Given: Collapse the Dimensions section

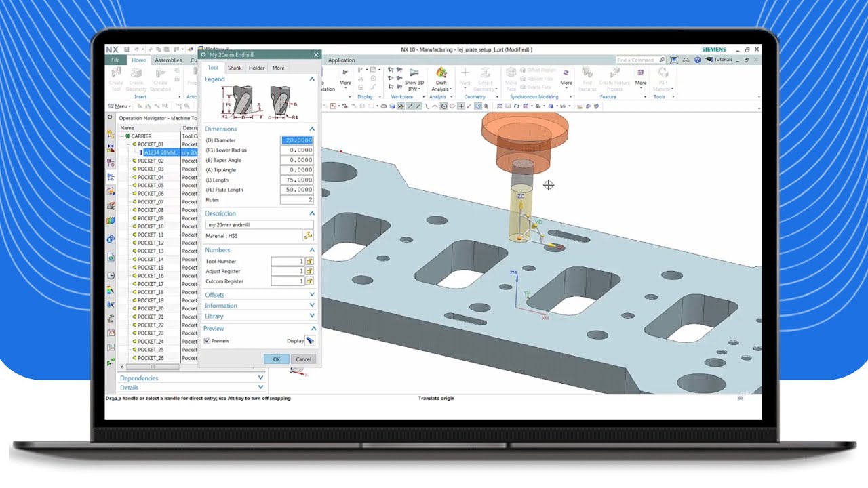Looking at the screenshot, I should coord(312,129).
